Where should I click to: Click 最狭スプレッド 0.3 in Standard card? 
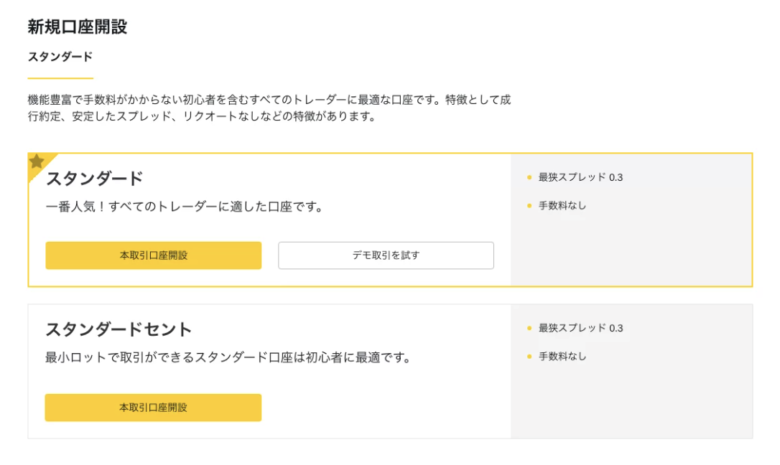(x=581, y=177)
